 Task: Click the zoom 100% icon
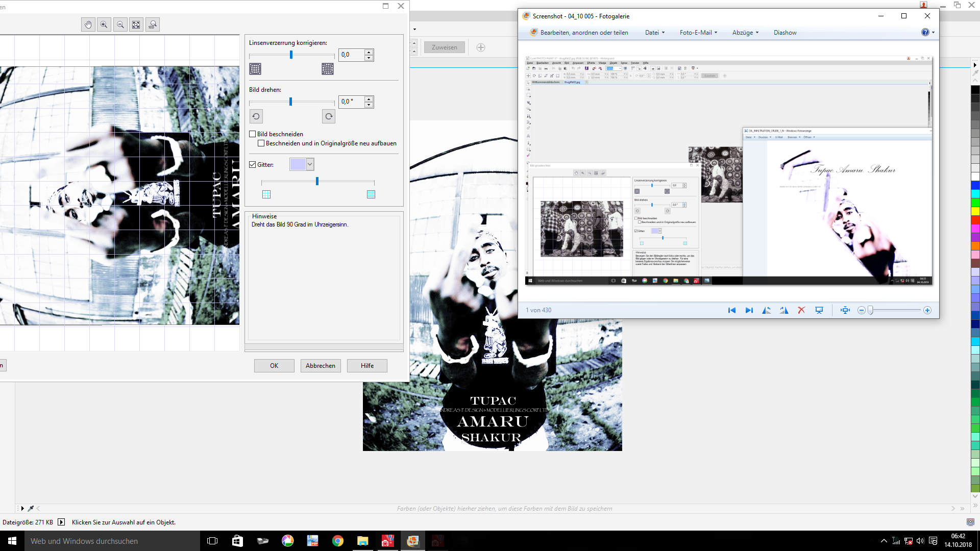tap(153, 24)
